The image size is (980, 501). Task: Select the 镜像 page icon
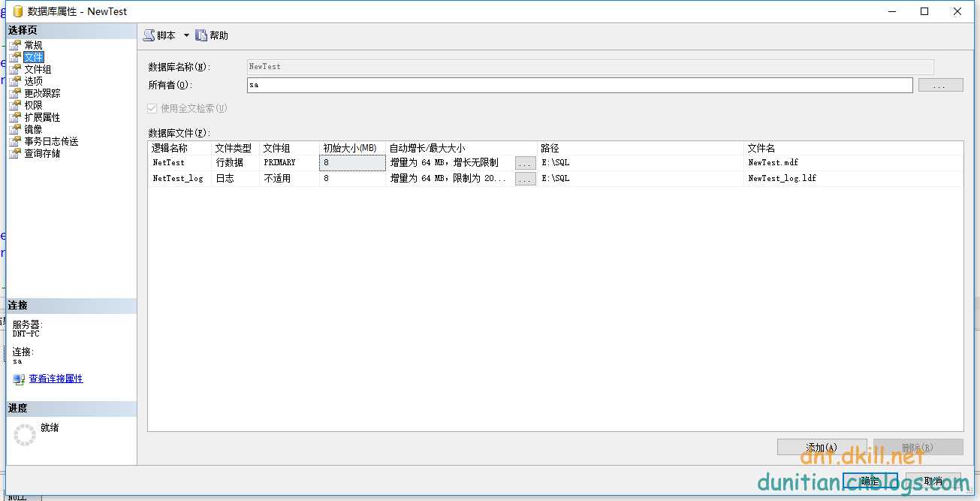[15, 129]
